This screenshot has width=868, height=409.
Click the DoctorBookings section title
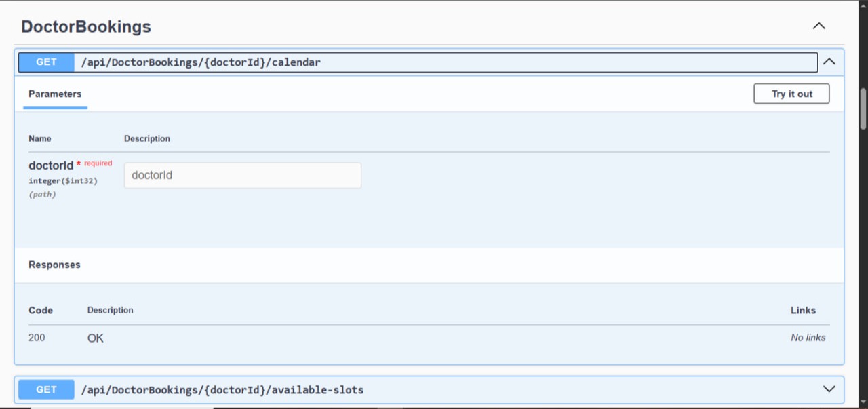86,26
